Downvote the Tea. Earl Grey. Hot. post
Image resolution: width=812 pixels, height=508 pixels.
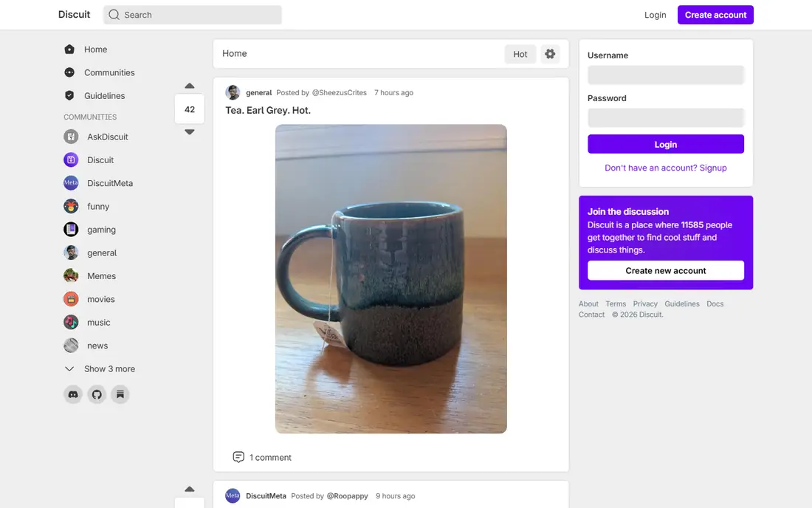(190, 132)
